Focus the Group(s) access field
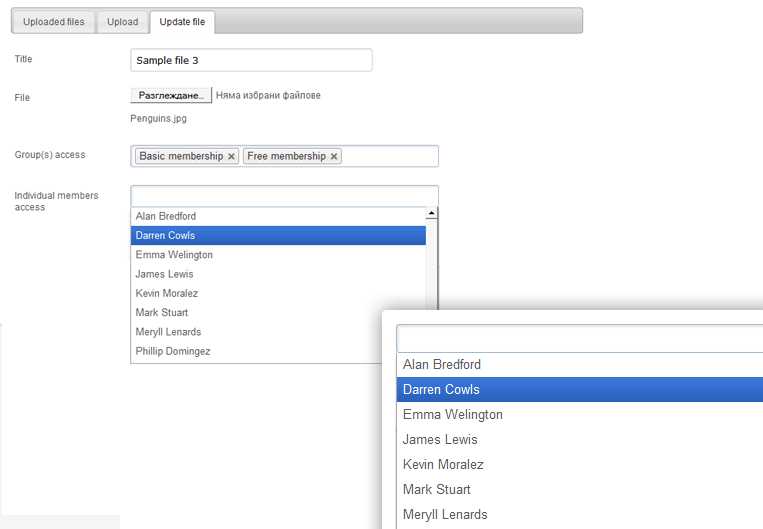The width and height of the screenshot is (763, 529). pyautogui.click(x=285, y=156)
